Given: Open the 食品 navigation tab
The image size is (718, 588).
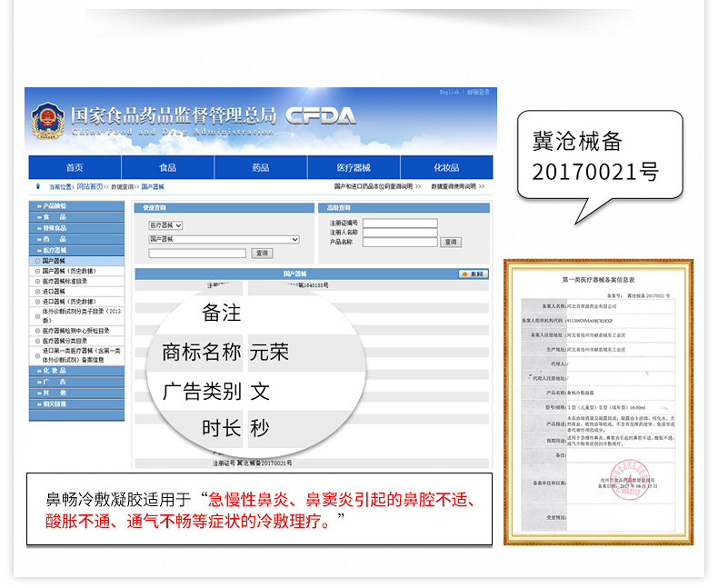Looking at the screenshot, I should coord(167,167).
